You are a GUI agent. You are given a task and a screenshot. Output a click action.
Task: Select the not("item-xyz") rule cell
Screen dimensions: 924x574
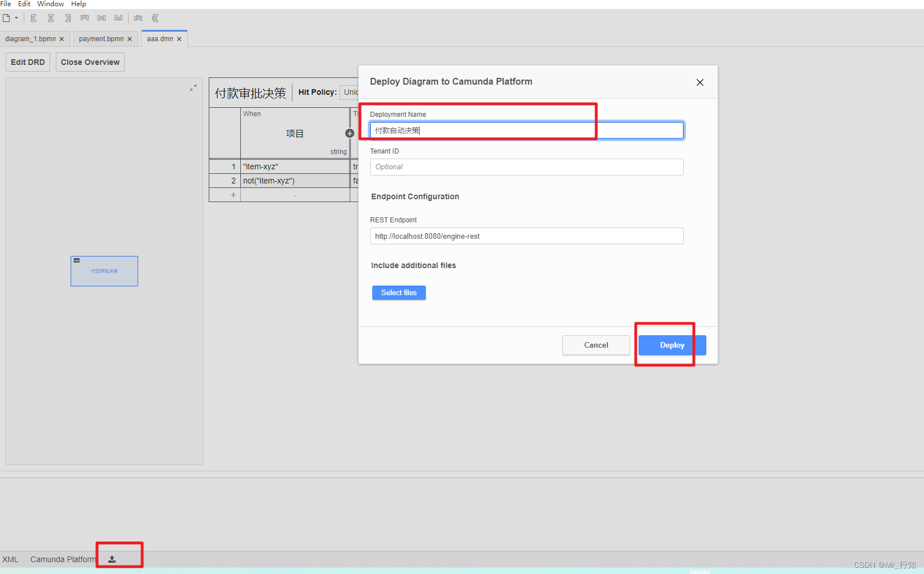(295, 181)
